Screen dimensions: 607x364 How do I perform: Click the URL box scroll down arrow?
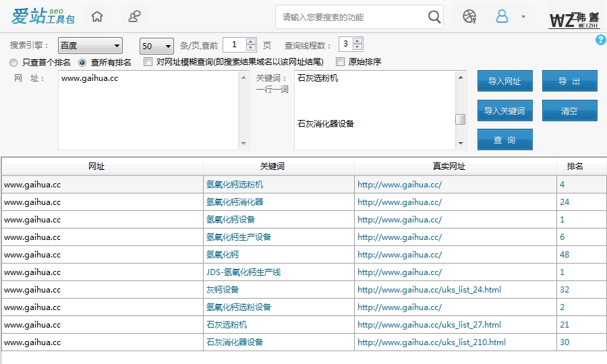click(244, 144)
